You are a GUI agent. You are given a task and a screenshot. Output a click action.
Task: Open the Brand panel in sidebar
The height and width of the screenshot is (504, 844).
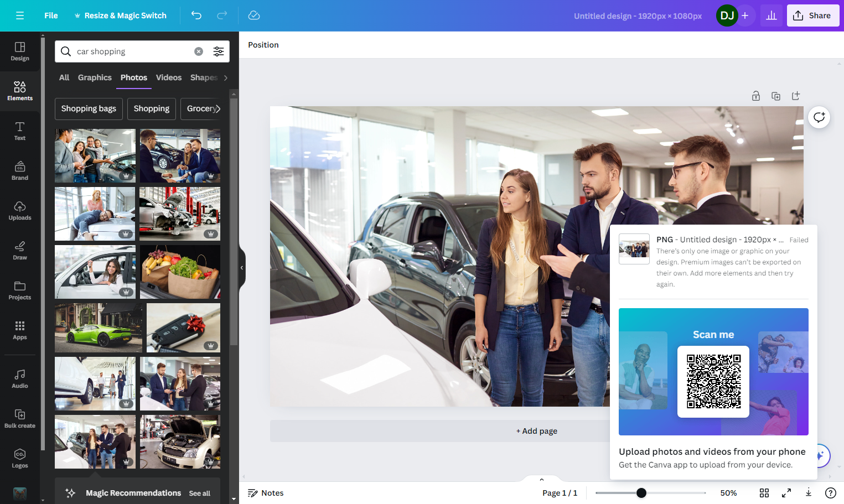(20, 171)
